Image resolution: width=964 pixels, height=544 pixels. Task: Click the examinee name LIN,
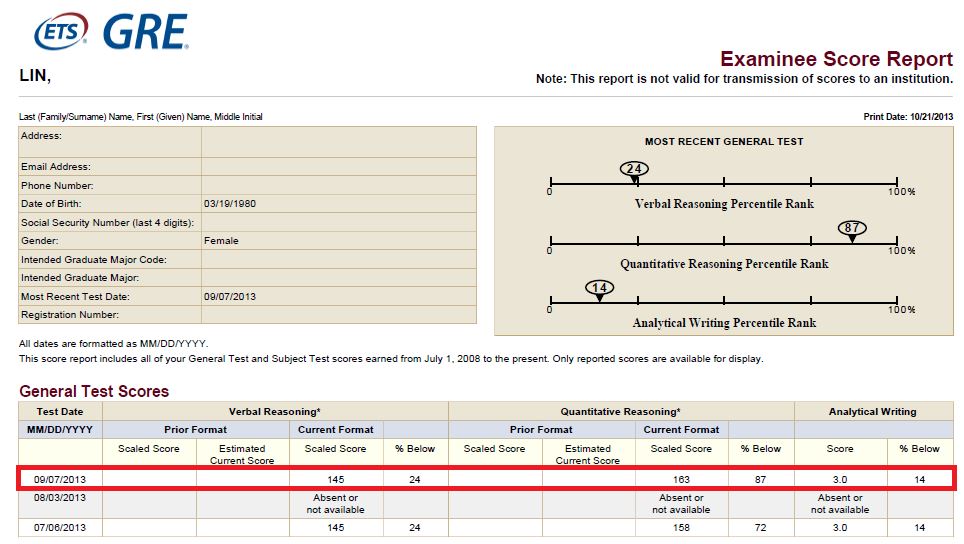coord(35,76)
